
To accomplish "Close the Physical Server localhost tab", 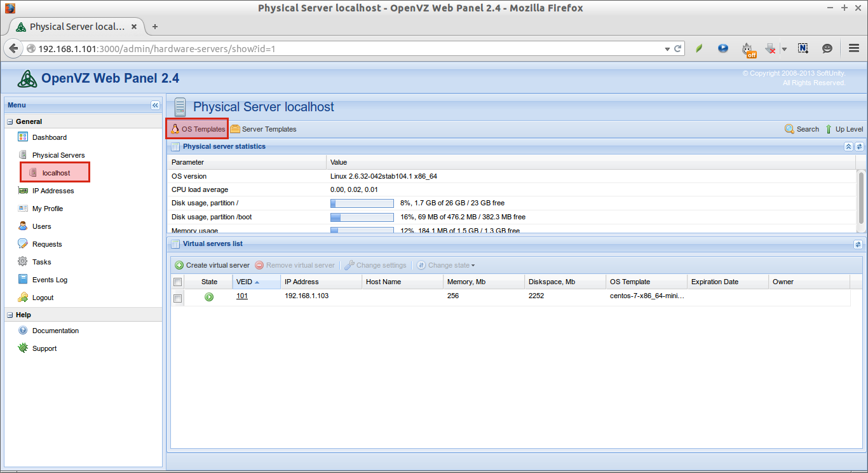I will point(134,27).
